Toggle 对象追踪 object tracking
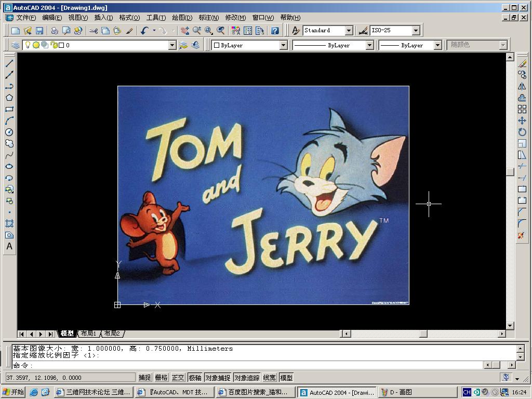 247,378
